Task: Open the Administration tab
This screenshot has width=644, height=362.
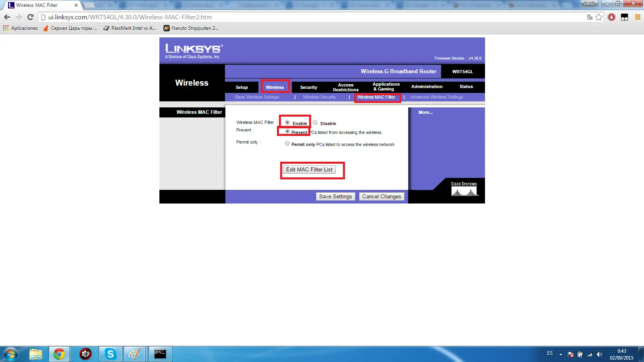Action: click(x=427, y=87)
